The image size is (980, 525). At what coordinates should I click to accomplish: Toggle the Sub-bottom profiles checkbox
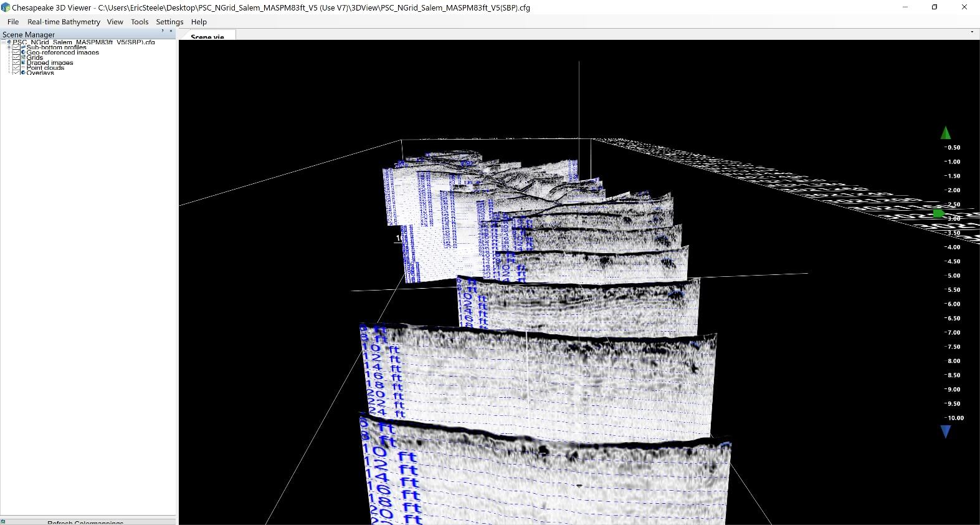[16, 47]
